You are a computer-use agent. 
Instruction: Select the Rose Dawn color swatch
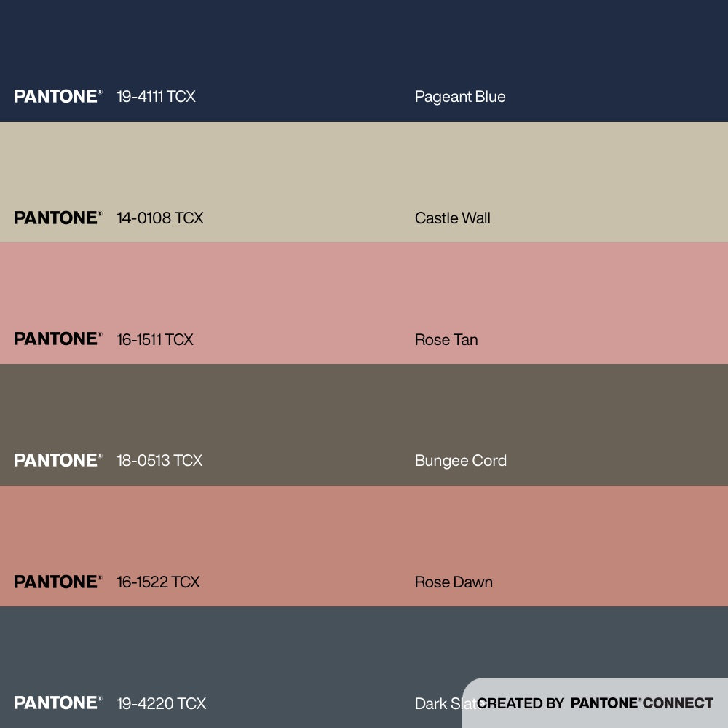click(364, 531)
